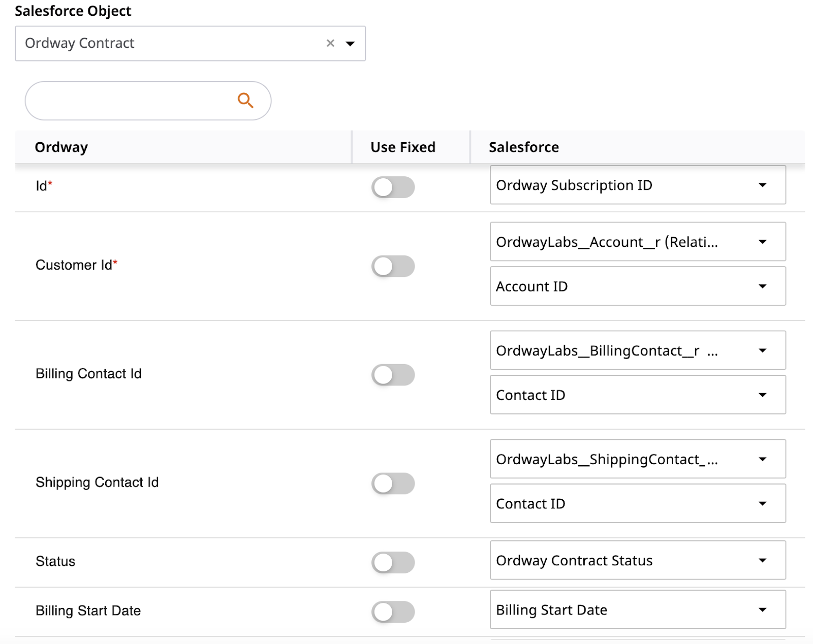The image size is (813, 644).
Task: Expand the OrdwayLabs__ShippingContact dropdown
Action: (638, 459)
